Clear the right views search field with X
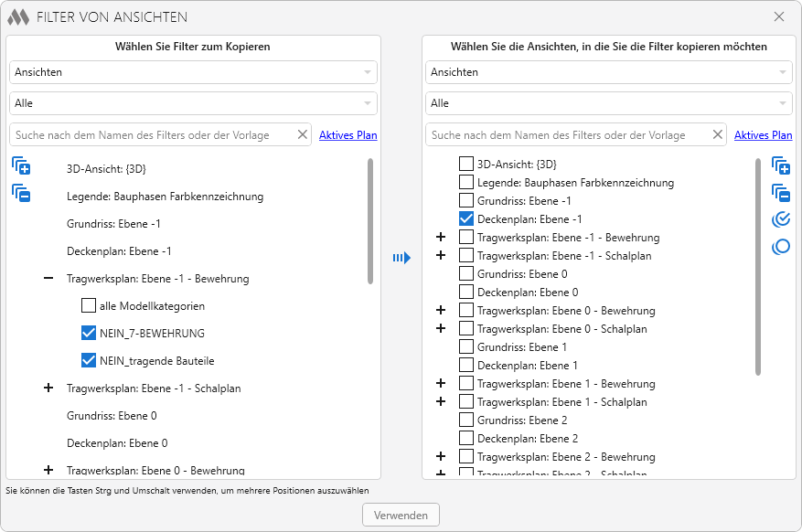The height and width of the screenshot is (532, 802). tap(718, 135)
